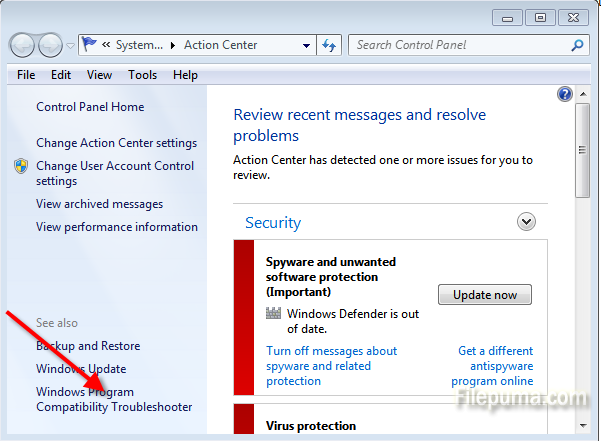Open recent pages dropdown next to Forward button
The image size is (601, 441).
point(70,46)
